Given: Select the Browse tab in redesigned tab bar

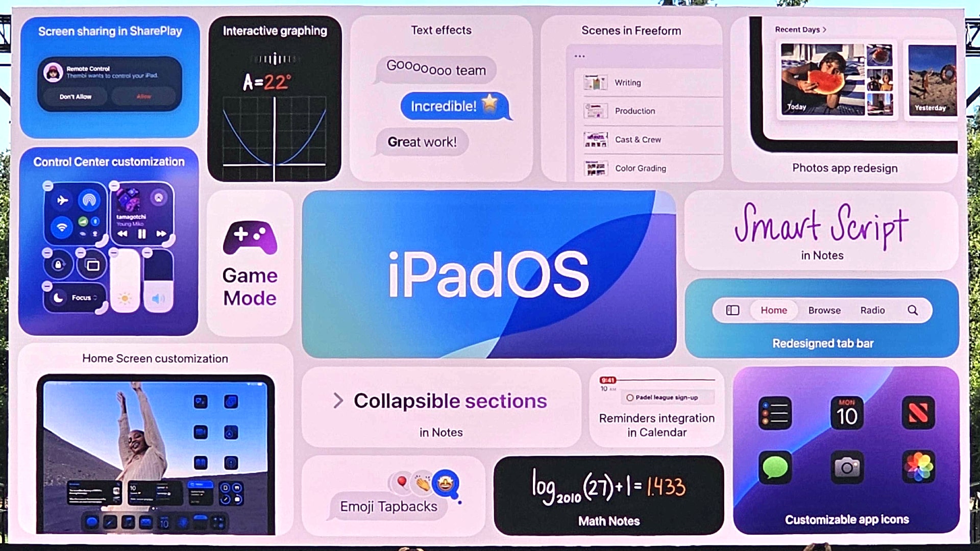Looking at the screenshot, I should 824,310.
